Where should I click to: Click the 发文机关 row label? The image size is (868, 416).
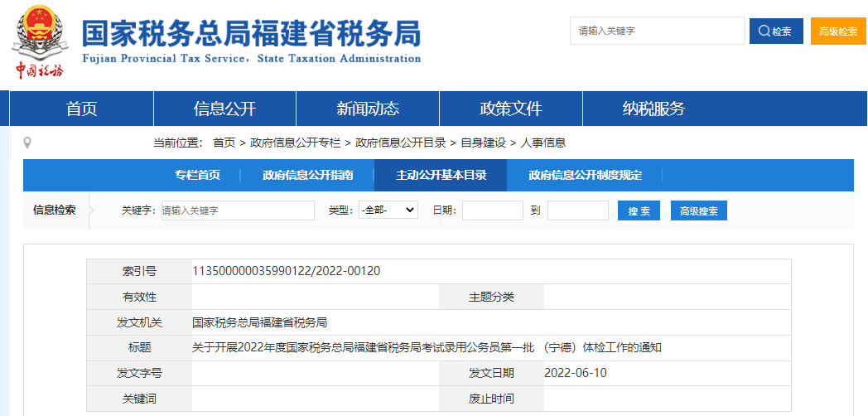(139, 322)
